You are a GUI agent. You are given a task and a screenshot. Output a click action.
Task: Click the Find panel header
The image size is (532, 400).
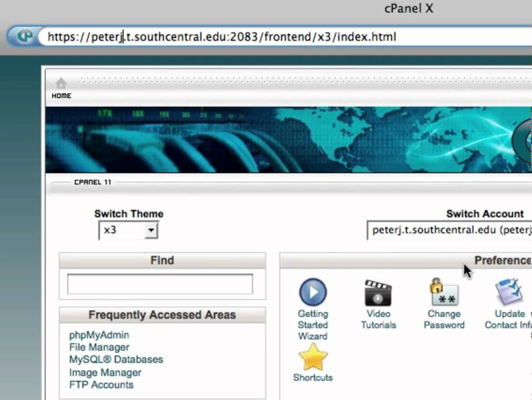[x=162, y=261]
